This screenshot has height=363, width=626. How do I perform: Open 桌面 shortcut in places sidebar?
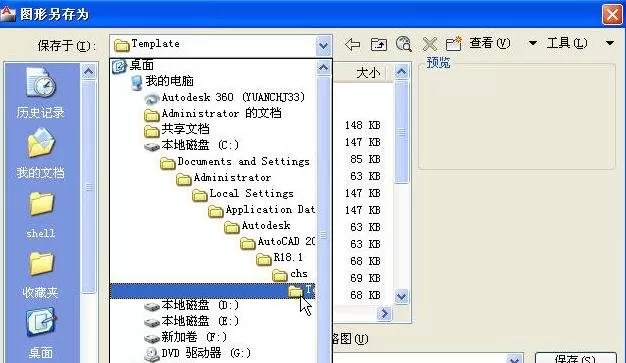[41, 333]
